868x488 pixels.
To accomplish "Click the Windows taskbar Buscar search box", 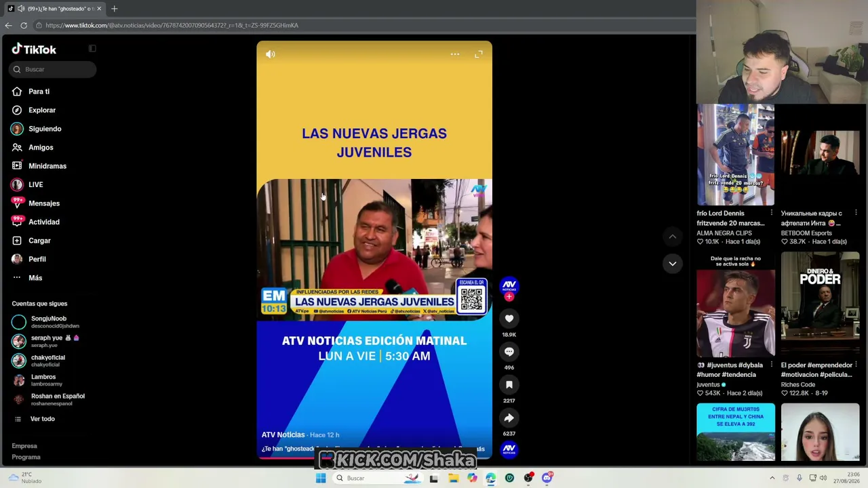I will 377,478.
